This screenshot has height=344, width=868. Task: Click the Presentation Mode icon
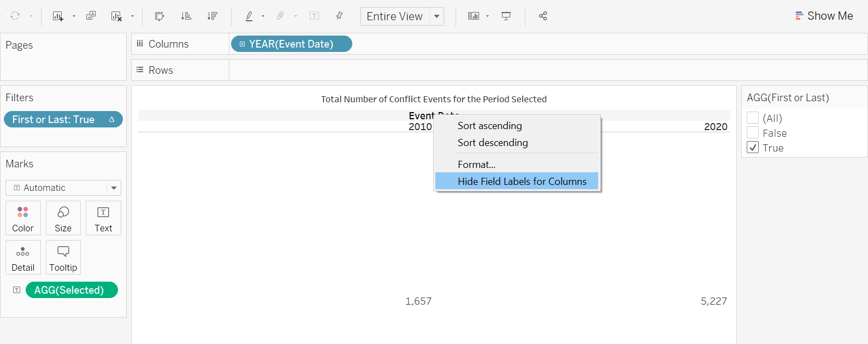pyautogui.click(x=506, y=16)
